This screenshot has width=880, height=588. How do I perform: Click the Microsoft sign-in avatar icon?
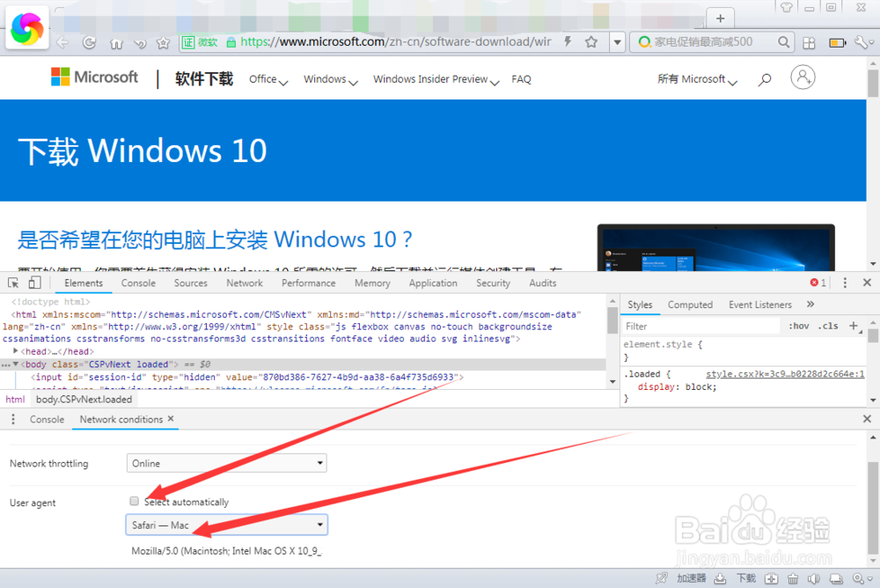pyautogui.click(x=803, y=77)
